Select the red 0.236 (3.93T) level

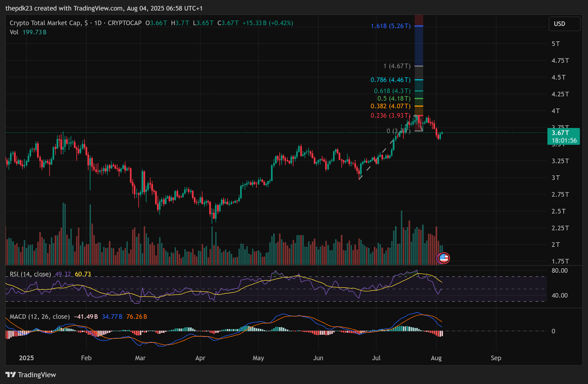click(x=390, y=115)
